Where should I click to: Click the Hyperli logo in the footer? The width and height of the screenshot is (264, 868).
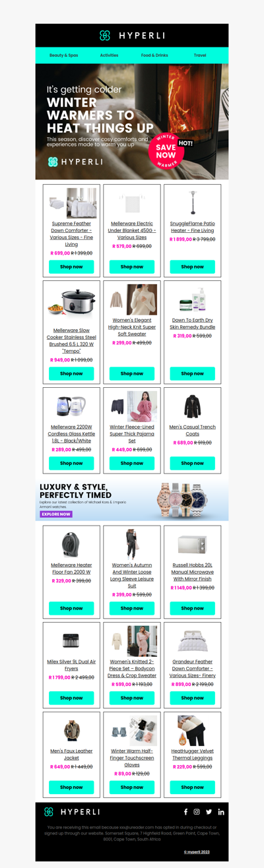coord(71,812)
